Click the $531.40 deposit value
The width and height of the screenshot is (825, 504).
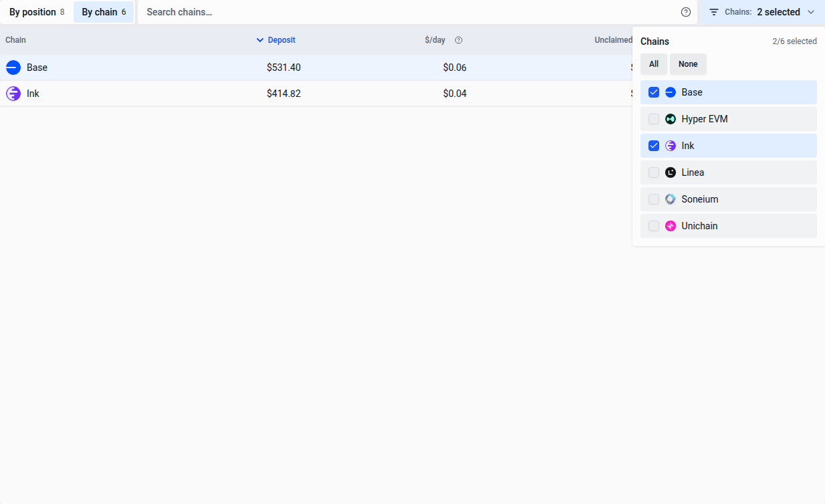(x=283, y=68)
